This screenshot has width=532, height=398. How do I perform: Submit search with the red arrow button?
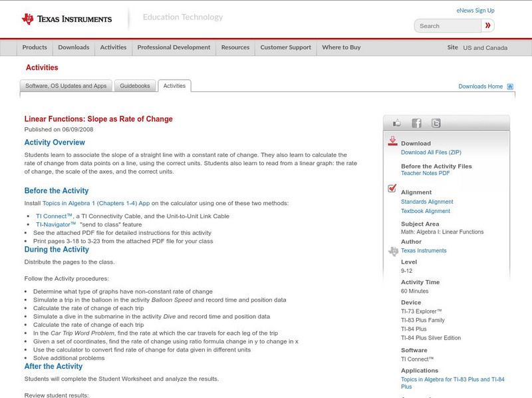[487, 25]
